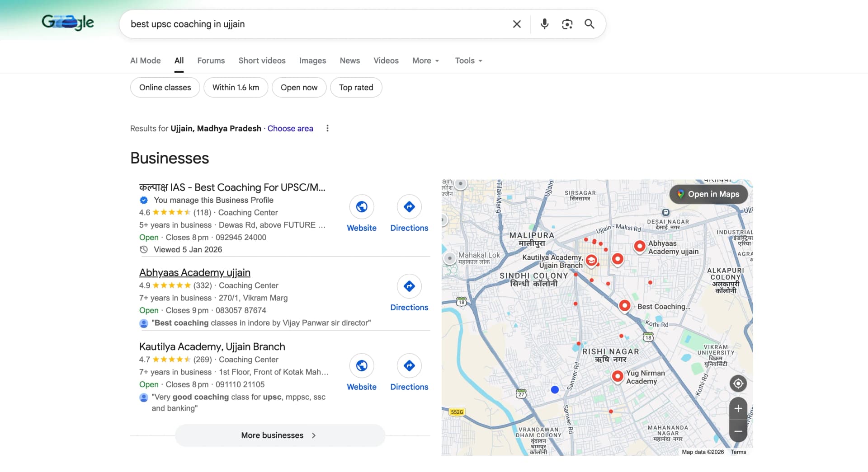Click the 'Yug Nirman Academy' map label

pos(646,377)
